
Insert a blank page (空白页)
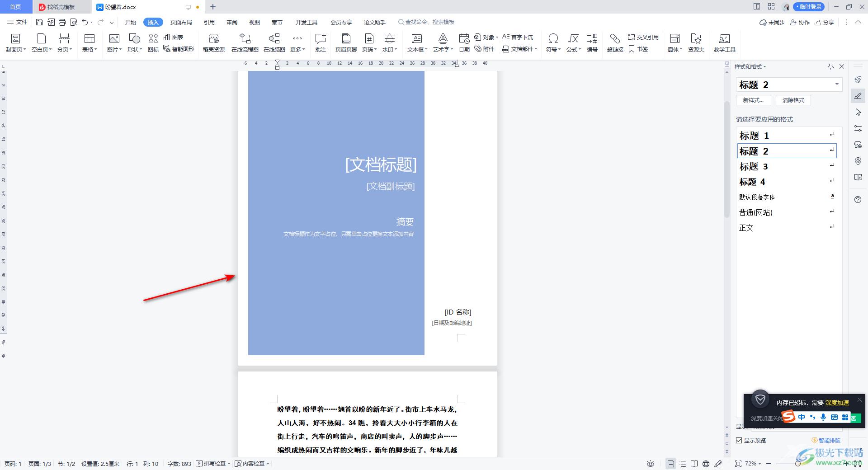click(x=42, y=43)
